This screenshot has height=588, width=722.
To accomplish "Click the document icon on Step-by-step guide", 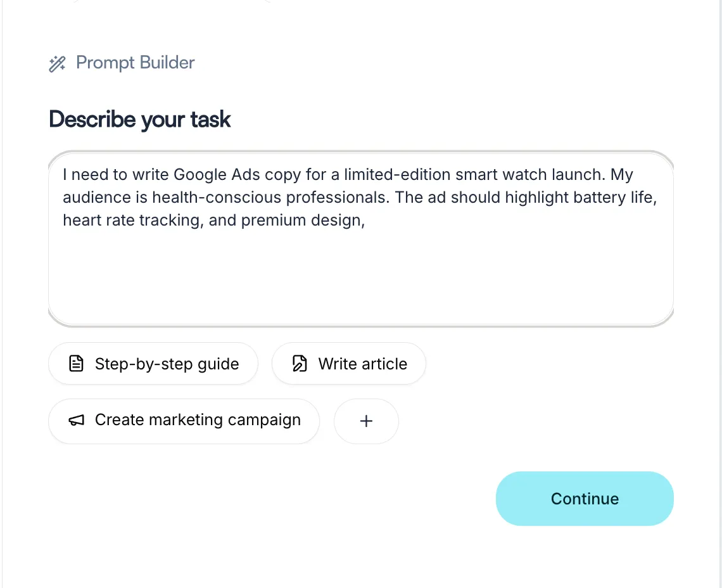I will 76,364.
